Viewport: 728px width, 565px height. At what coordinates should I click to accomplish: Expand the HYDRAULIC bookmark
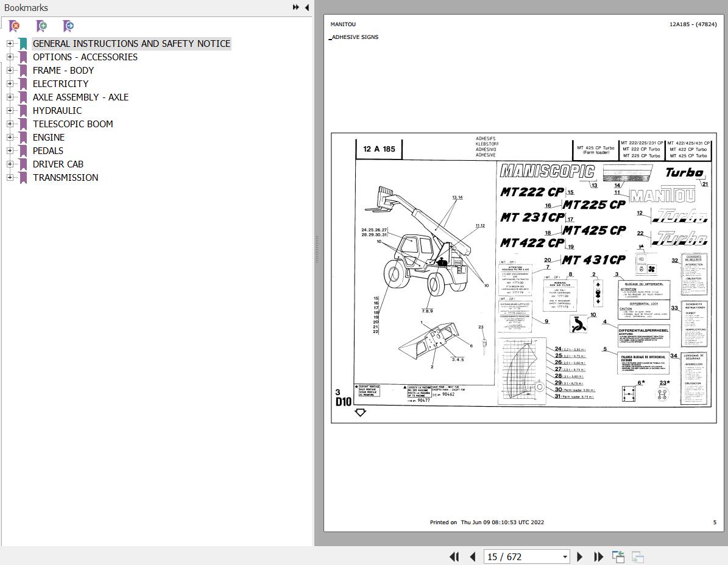click(x=10, y=111)
